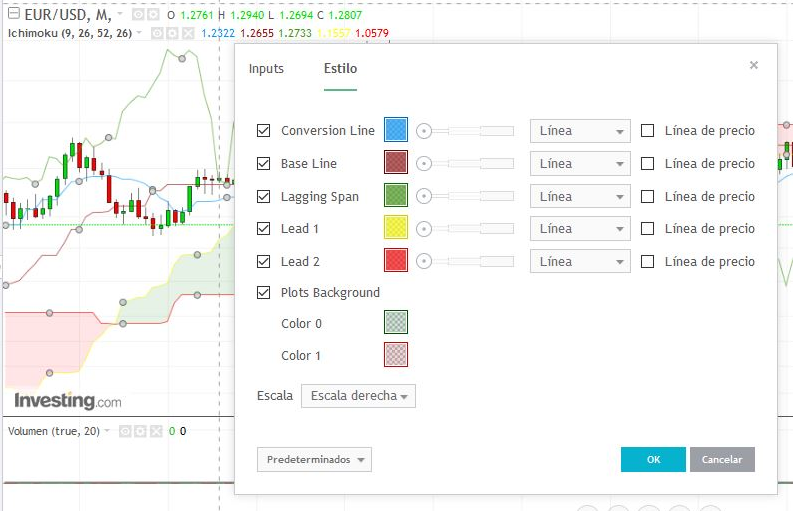Open Lead 2 red color swatch
793x511 pixels.
coord(396,261)
